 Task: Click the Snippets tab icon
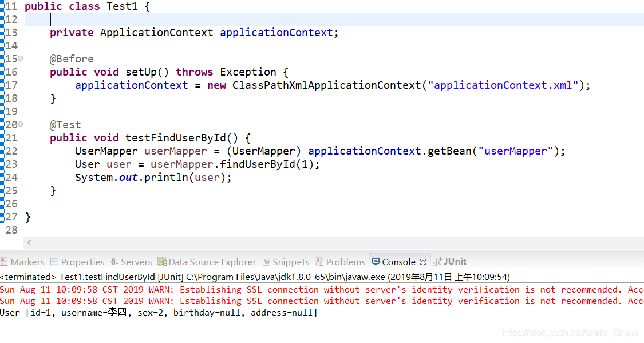(x=266, y=262)
